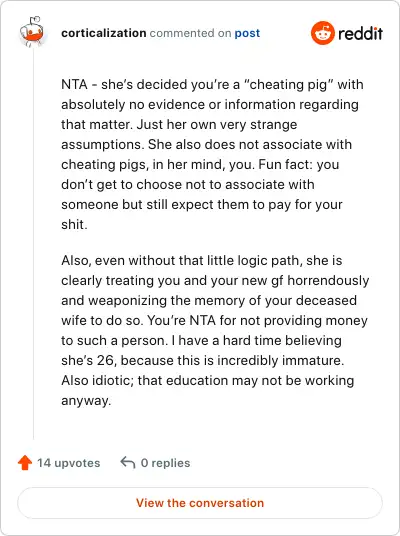This screenshot has height=536, width=400.
Task: Click the curved reply arrow icon
Action: pos(128,463)
